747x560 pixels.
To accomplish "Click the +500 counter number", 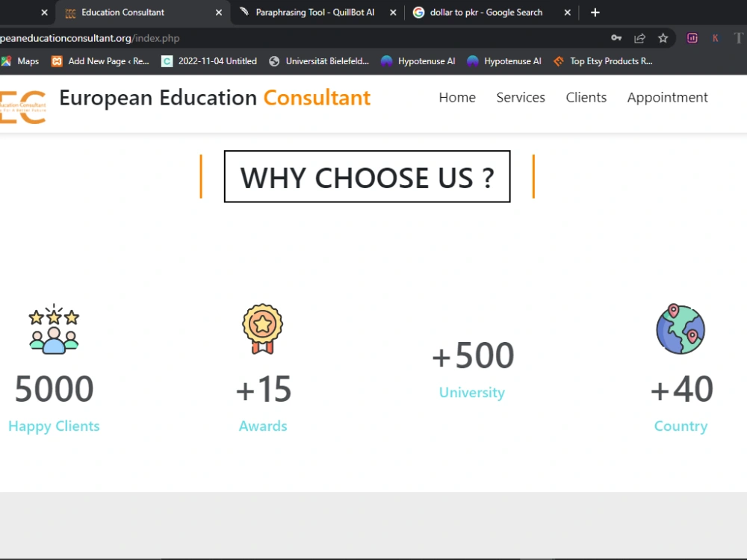I will coord(473,355).
